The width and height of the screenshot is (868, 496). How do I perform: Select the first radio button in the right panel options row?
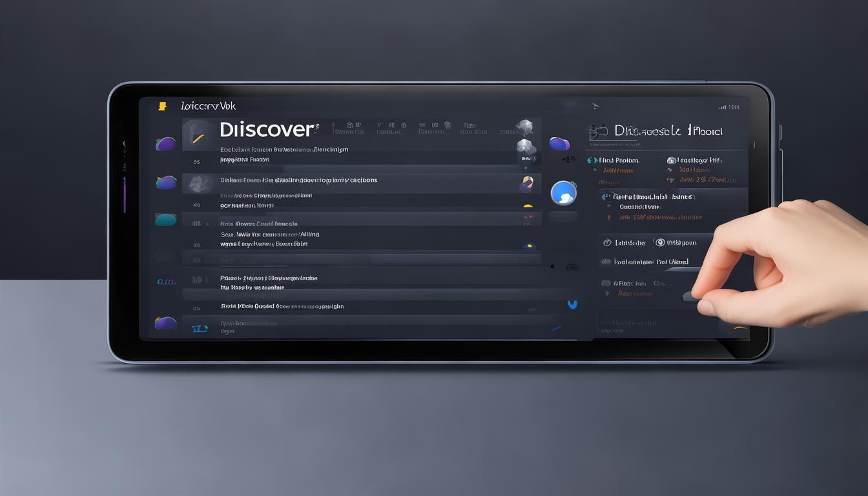(606, 243)
